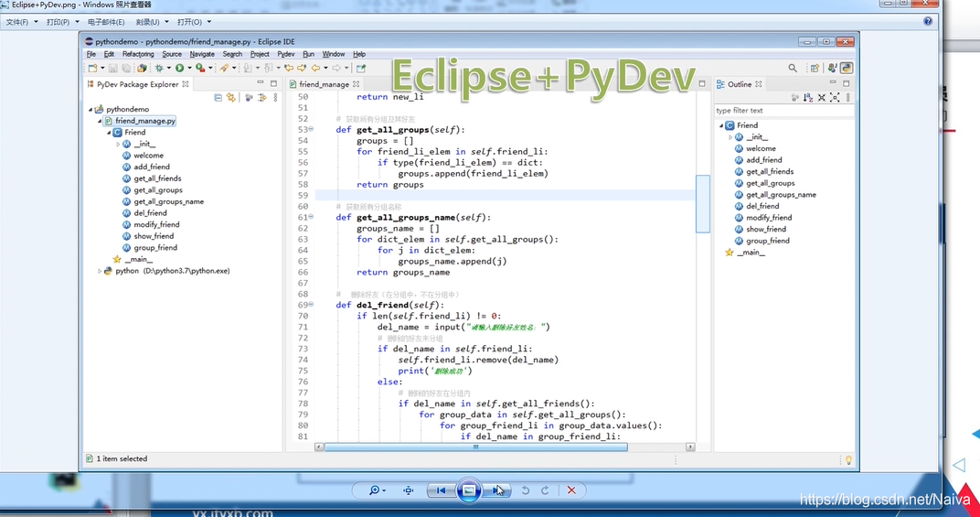Open the Window menu in Eclipse
980x517 pixels.
(x=333, y=55)
